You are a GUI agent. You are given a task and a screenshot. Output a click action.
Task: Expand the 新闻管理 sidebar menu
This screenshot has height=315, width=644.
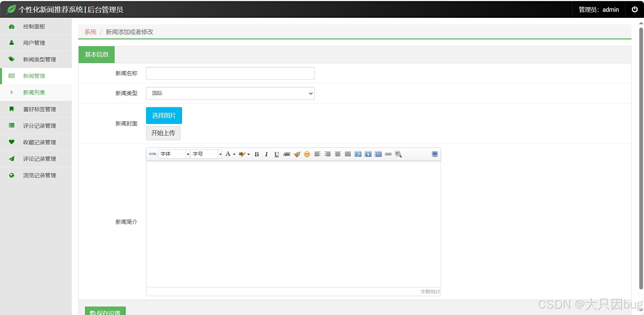click(x=36, y=76)
